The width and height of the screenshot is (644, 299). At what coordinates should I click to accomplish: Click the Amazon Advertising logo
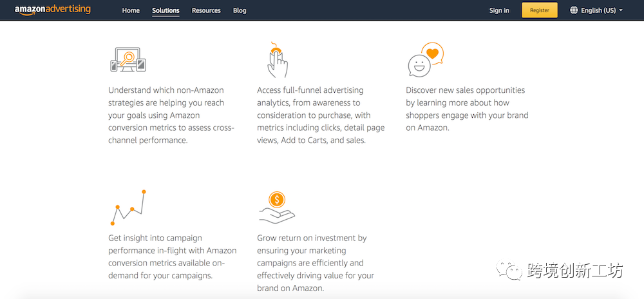53,10
